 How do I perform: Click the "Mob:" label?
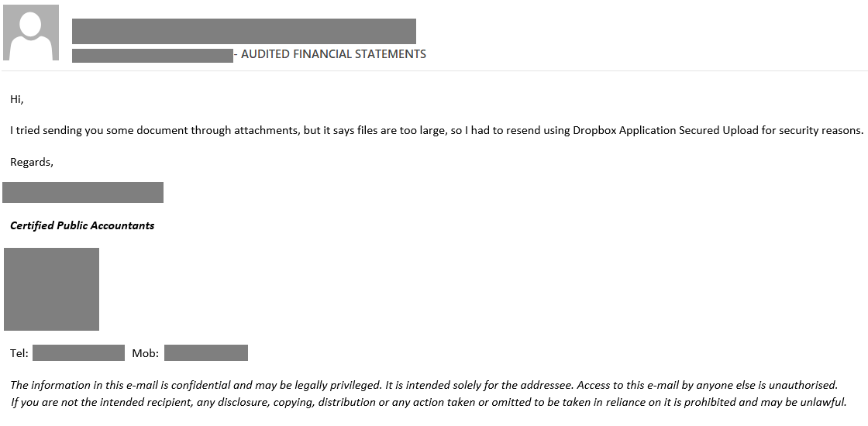(146, 353)
